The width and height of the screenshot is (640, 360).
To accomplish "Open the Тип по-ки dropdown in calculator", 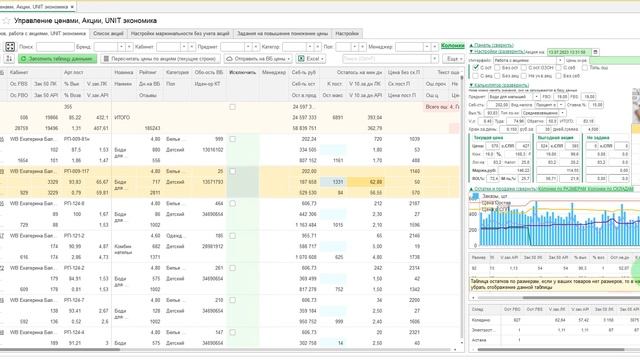I will [x=563, y=113].
